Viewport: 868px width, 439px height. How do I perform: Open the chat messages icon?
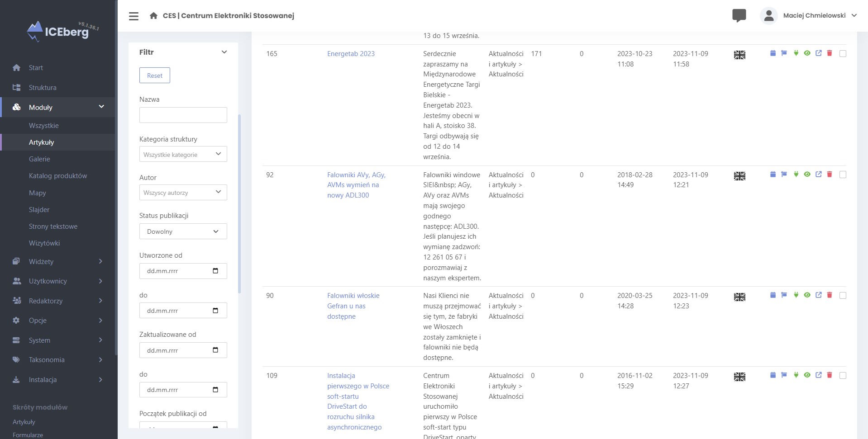click(x=739, y=16)
